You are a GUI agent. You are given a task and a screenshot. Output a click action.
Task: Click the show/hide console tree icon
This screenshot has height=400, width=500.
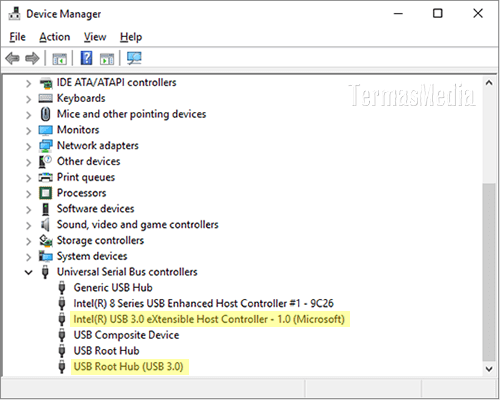pyautogui.click(x=60, y=59)
